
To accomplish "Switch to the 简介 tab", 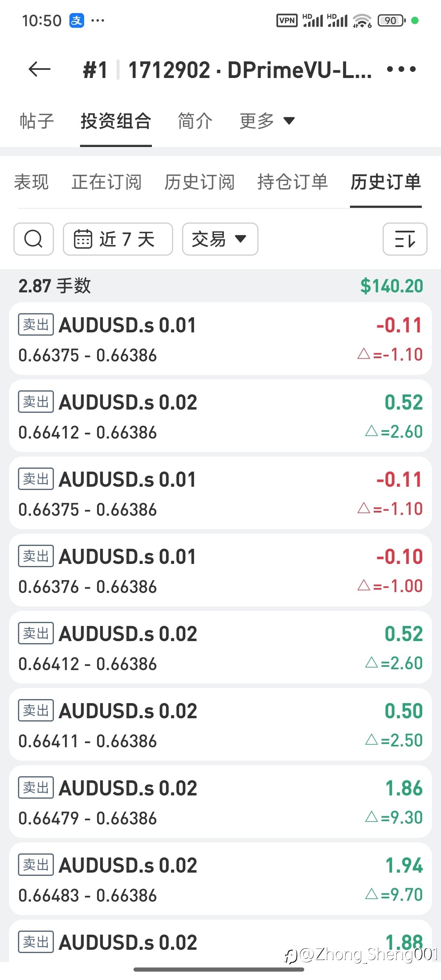I will (x=195, y=121).
